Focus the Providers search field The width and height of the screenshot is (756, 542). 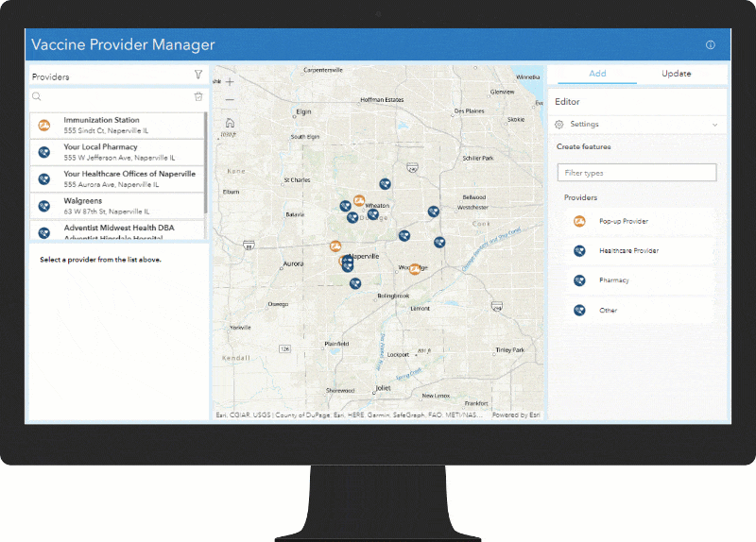pos(117,97)
